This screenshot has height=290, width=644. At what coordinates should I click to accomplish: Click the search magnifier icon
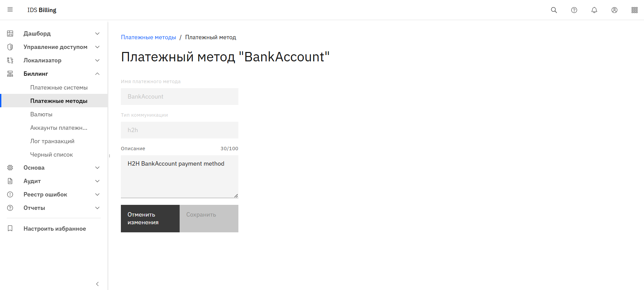tap(554, 10)
